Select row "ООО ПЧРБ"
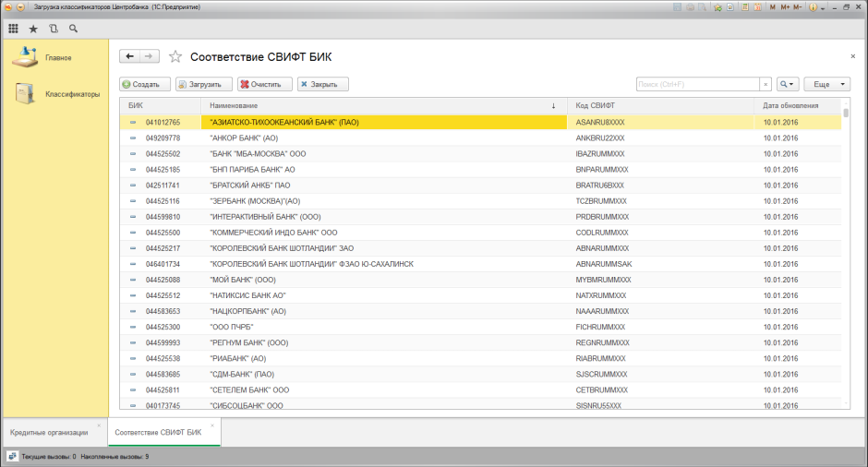The height and width of the screenshot is (467, 868). tap(480, 327)
